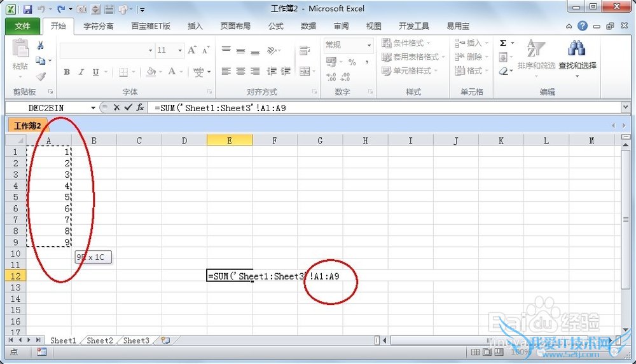Click the text orientation icon
The image size is (636, 364).
tap(272, 51)
